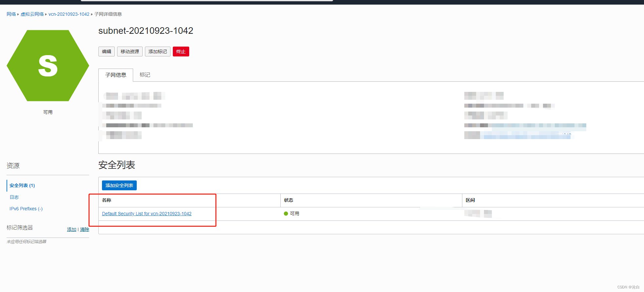This screenshot has width=644, height=292.
Task: Click the 资源 sidebar heading
Action: point(13,166)
